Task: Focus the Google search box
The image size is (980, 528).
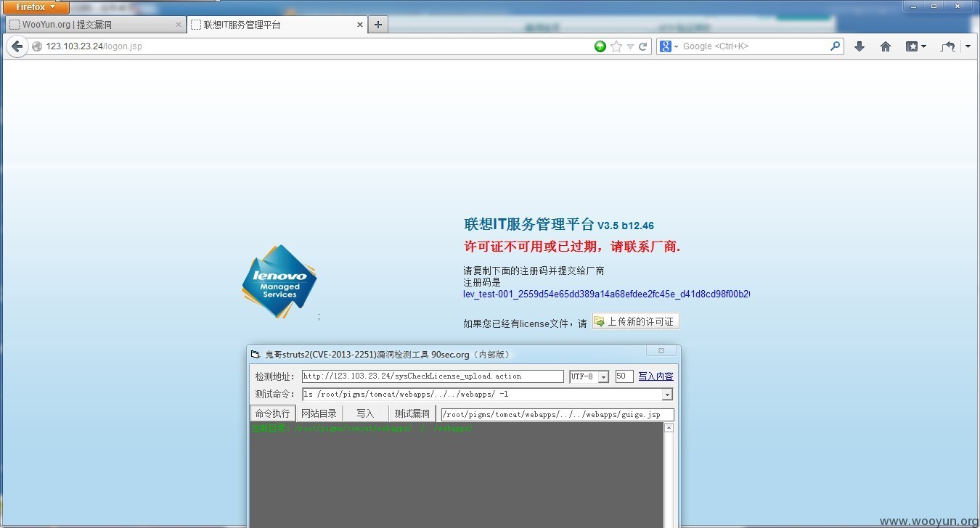Action: pos(755,46)
